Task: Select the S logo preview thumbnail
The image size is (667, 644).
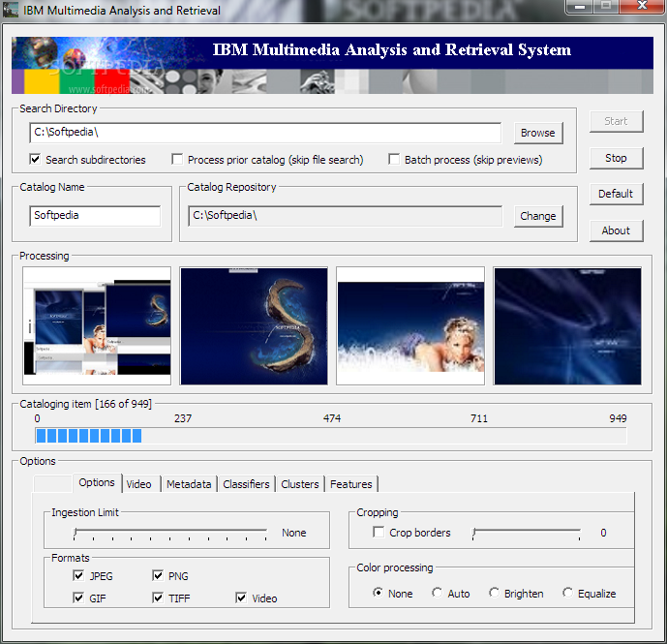Action: pyautogui.click(x=254, y=326)
